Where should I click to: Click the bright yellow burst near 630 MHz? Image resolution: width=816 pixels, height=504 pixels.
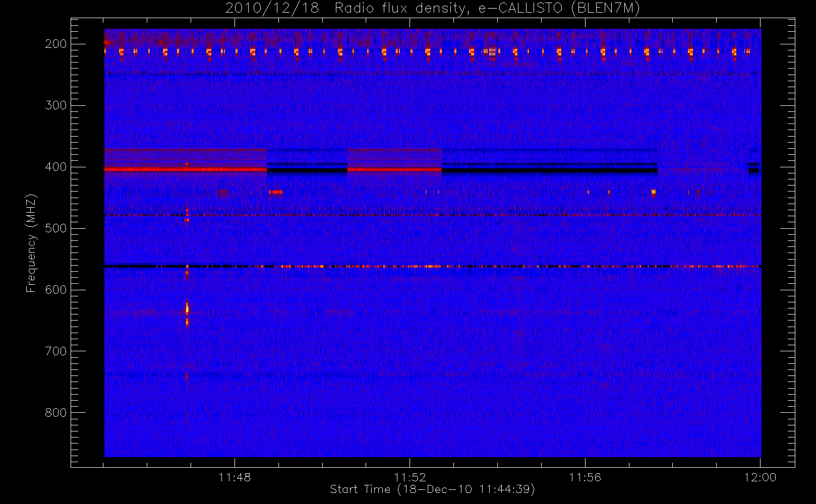point(187,308)
